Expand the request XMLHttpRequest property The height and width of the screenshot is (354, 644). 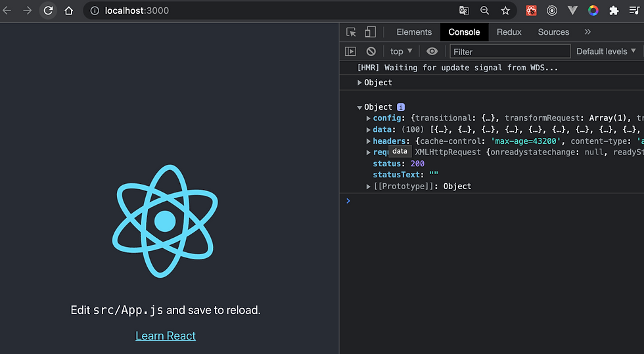369,152
